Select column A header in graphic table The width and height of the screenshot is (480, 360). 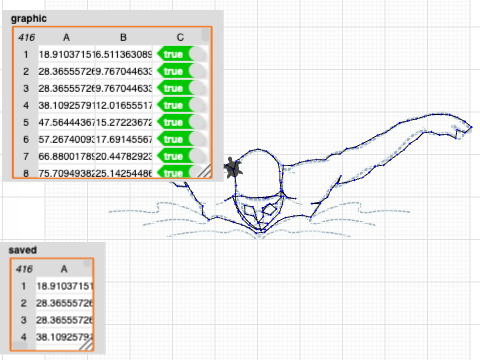(x=67, y=37)
